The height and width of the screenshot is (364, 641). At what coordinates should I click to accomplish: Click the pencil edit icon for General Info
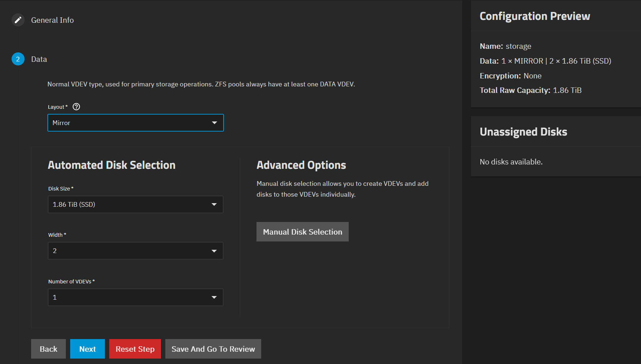point(18,20)
